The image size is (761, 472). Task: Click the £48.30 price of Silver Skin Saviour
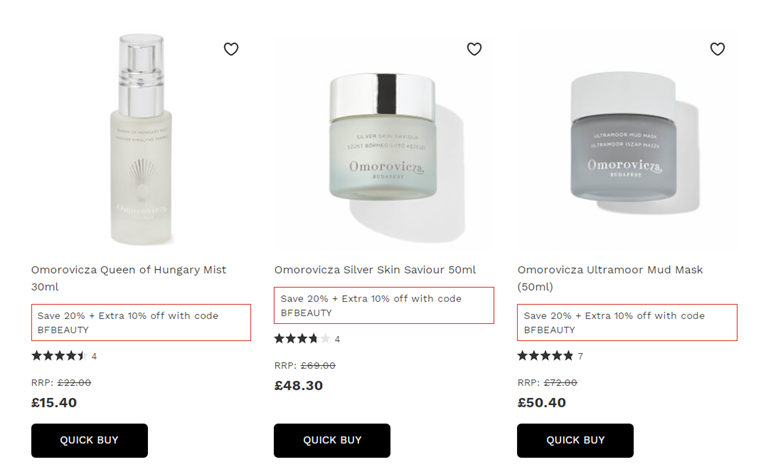tap(298, 386)
